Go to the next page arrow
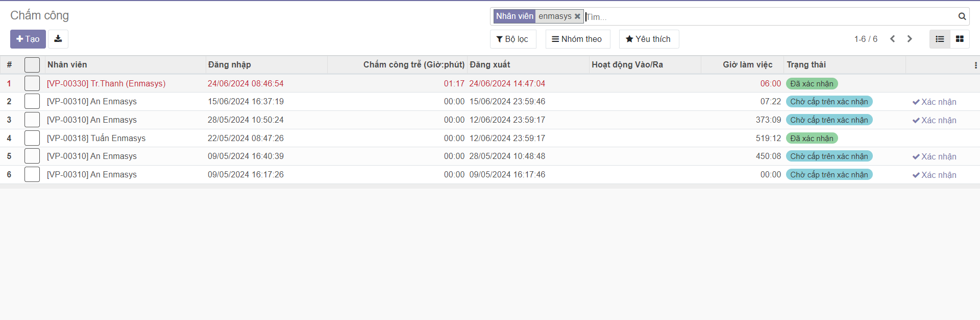This screenshot has width=980, height=320. (910, 39)
